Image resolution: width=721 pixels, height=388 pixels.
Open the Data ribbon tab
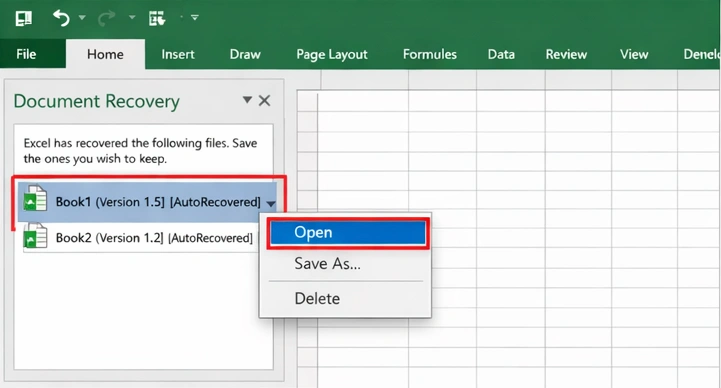coord(501,54)
